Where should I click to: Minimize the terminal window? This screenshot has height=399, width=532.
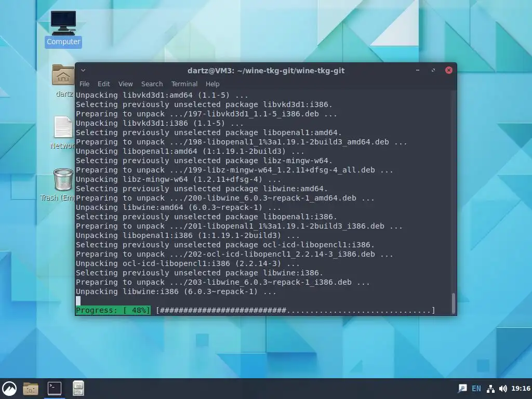(418, 70)
